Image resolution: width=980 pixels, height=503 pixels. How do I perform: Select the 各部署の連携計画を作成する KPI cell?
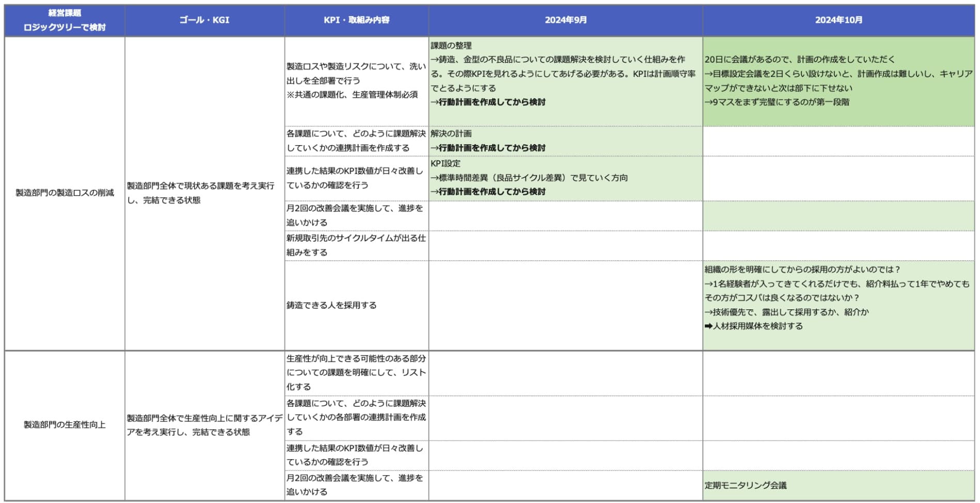[356, 418]
